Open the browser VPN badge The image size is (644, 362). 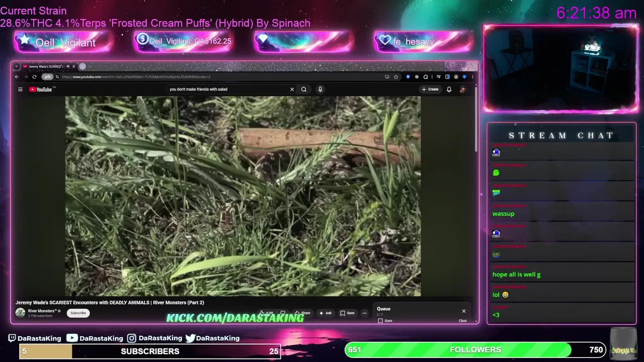47,77
